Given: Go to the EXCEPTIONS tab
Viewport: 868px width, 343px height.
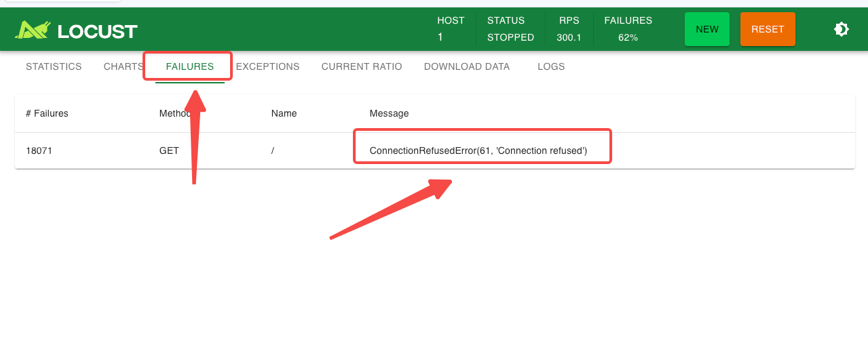Looking at the screenshot, I should [267, 66].
